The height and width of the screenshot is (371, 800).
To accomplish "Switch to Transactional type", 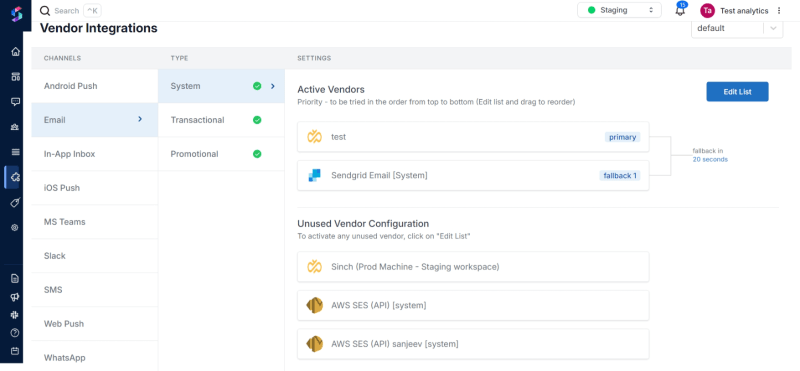I will coord(221,120).
